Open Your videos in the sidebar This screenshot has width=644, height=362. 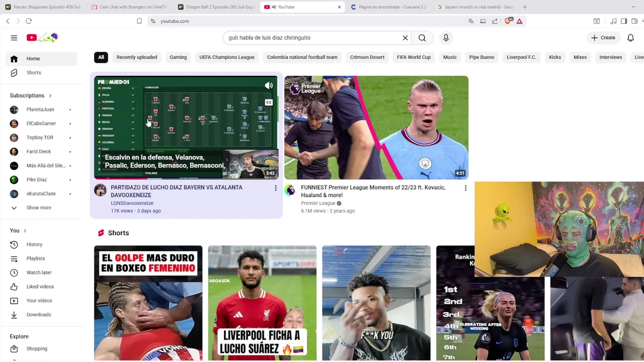pyautogui.click(x=42, y=301)
